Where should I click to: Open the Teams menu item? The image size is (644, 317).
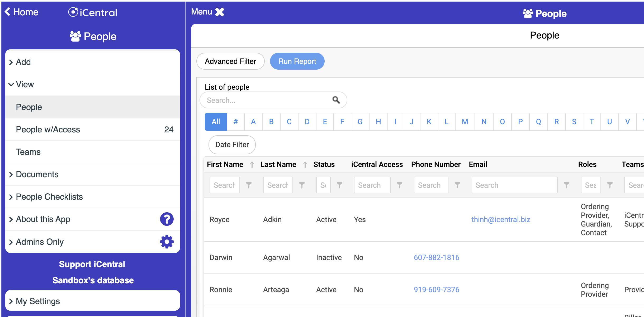coord(28,152)
